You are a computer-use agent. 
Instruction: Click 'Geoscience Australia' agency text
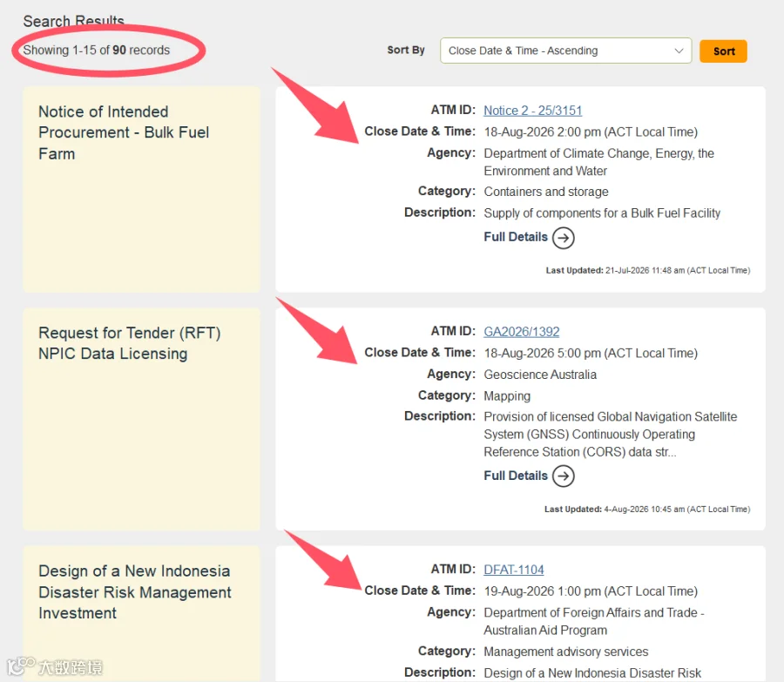(540, 375)
